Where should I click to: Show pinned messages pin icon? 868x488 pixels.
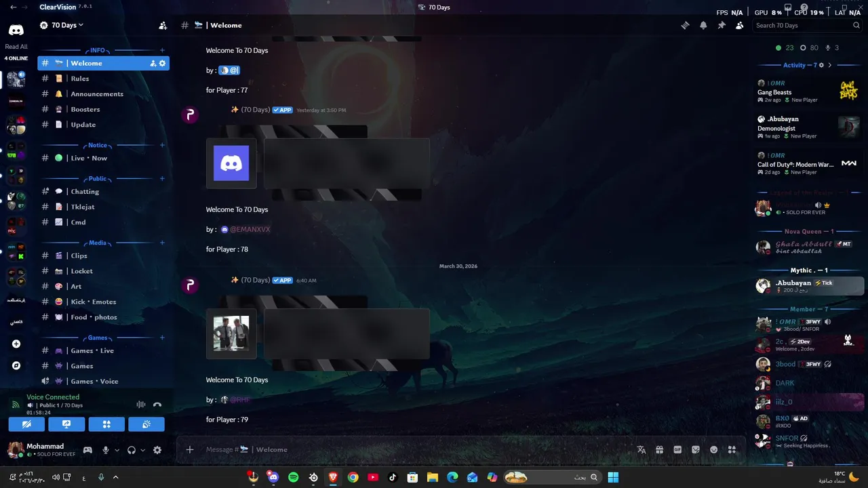pos(722,25)
